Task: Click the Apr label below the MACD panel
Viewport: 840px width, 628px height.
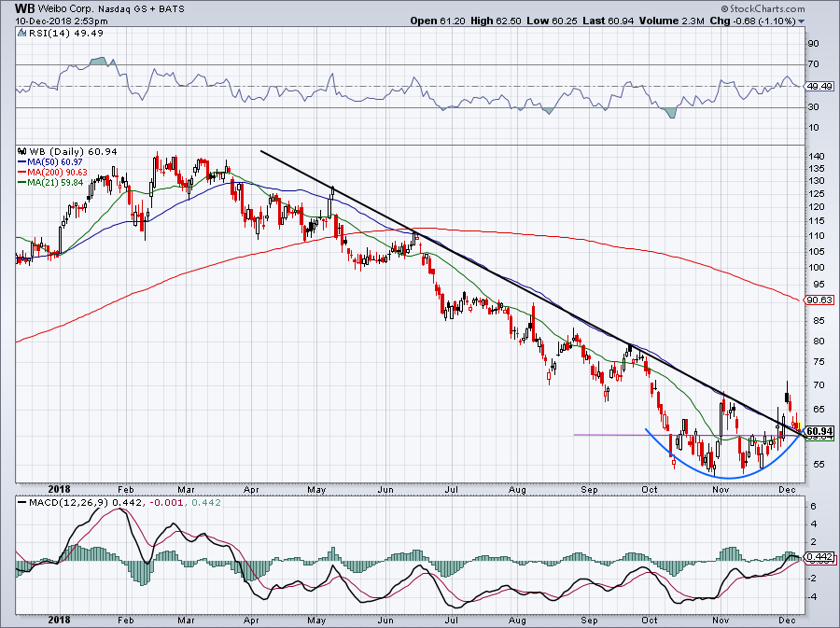Action: click(251, 621)
